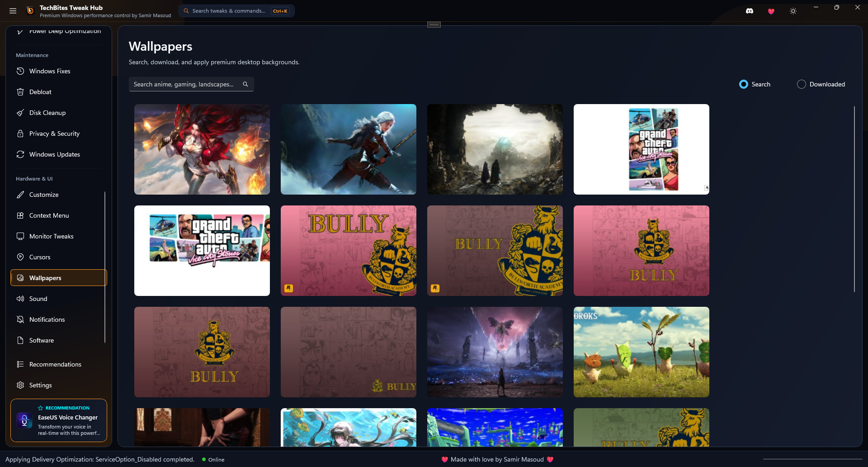Viewport: 868px width, 467px height.
Task: Click the Recommendations list icon
Action: pyautogui.click(x=20, y=364)
